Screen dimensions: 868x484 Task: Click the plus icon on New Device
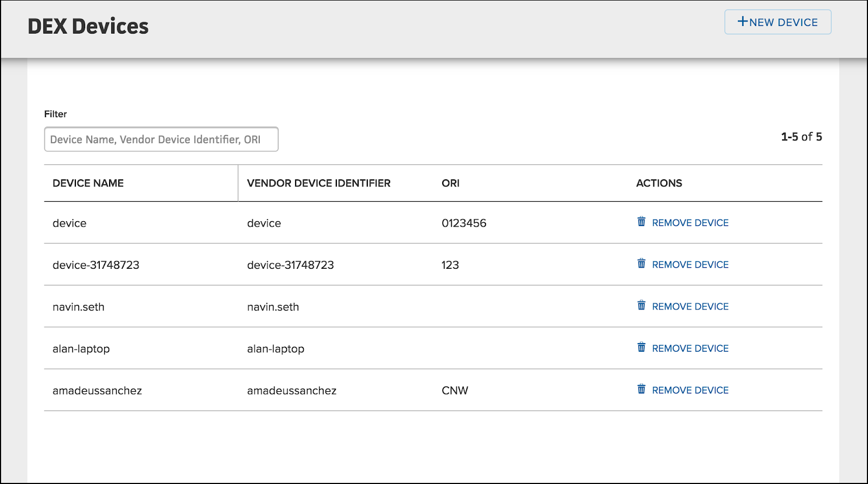tap(742, 22)
